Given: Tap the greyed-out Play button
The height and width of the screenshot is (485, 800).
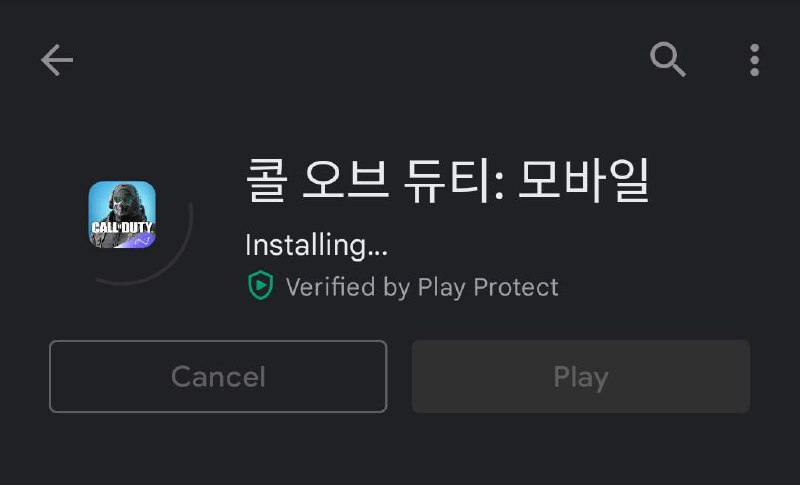Looking at the screenshot, I should (581, 376).
